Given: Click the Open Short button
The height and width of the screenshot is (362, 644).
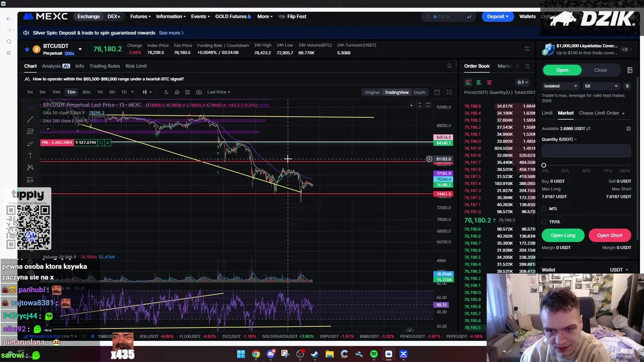Looking at the screenshot, I should click(x=610, y=235).
